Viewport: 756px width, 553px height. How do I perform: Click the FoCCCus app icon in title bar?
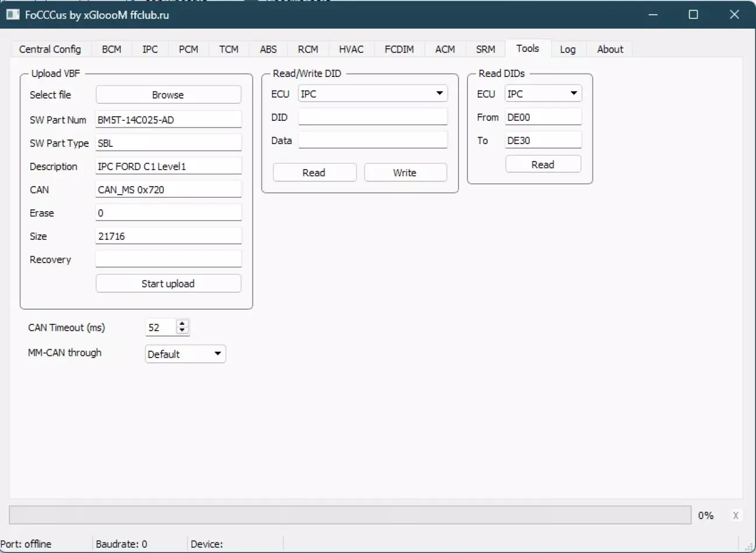(13, 15)
